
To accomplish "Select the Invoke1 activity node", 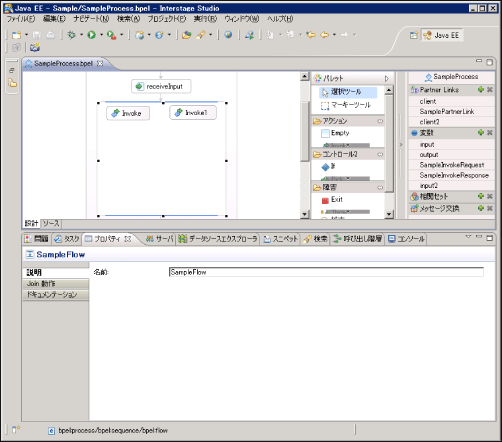I will point(193,113).
